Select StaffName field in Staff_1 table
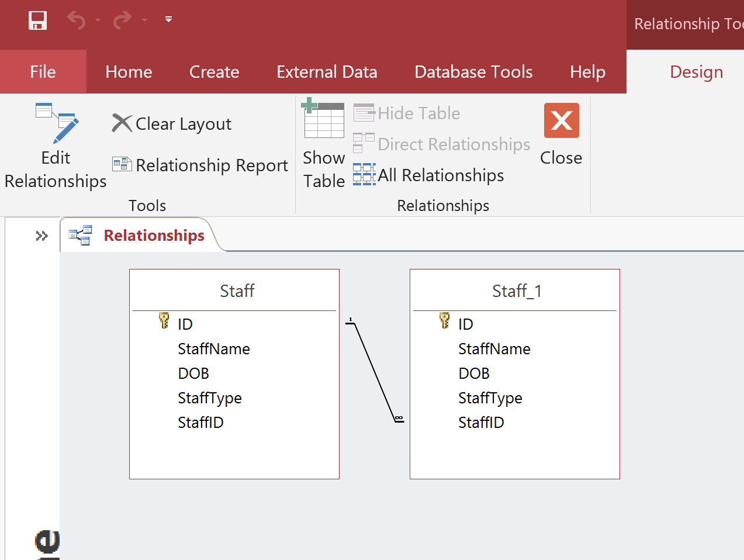The image size is (744, 560). (494, 349)
